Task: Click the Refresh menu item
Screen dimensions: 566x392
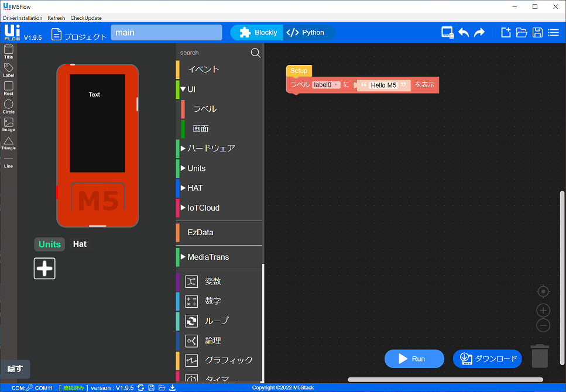Action: point(56,18)
